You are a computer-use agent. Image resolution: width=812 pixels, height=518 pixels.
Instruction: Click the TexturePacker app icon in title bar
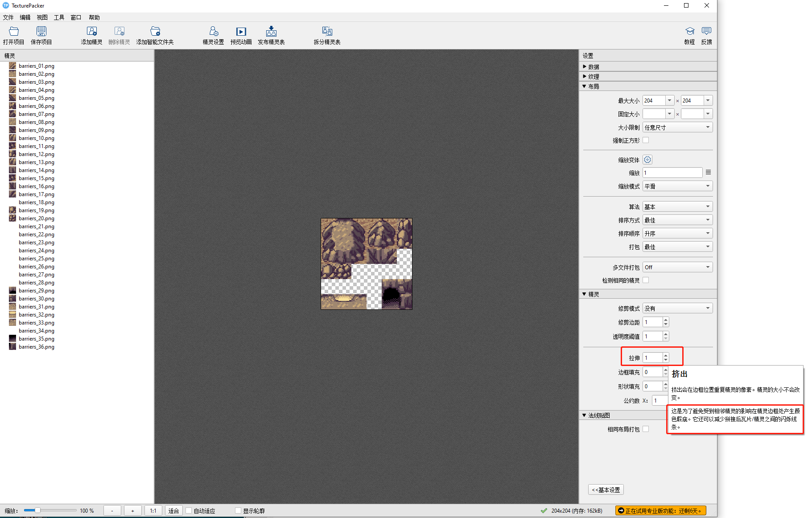point(6,5)
